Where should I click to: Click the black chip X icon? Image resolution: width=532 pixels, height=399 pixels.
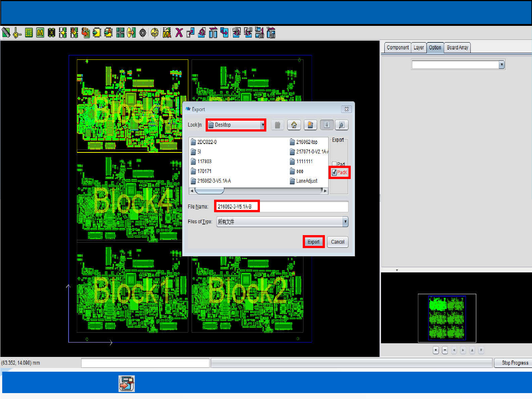tap(52, 33)
